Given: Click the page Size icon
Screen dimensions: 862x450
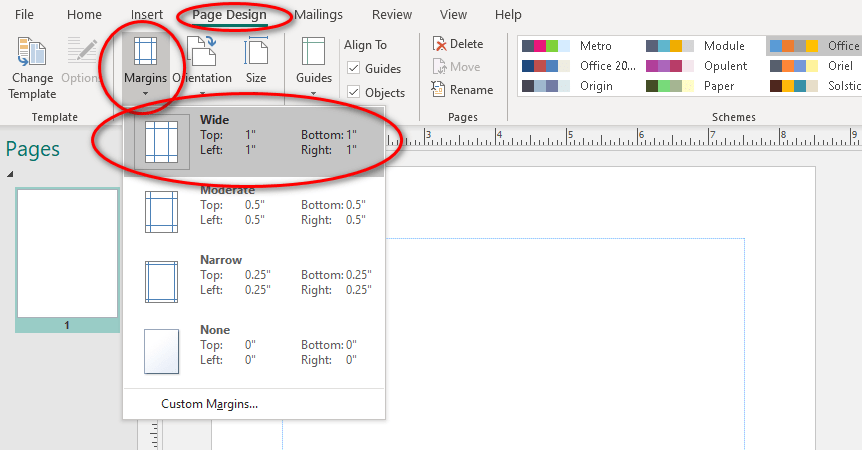Looking at the screenshot, I should [256, 54].
